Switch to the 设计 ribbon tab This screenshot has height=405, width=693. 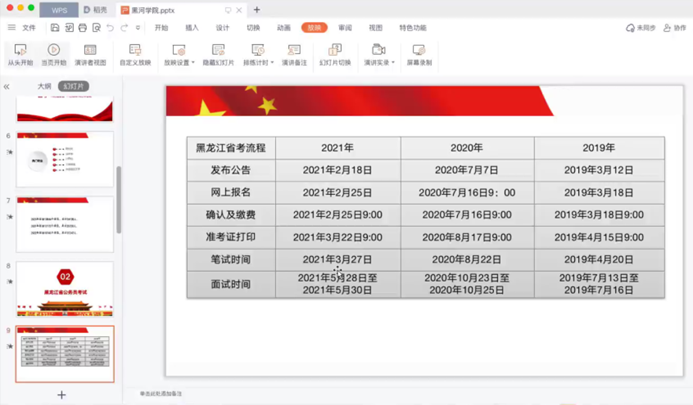click(222, 27)
